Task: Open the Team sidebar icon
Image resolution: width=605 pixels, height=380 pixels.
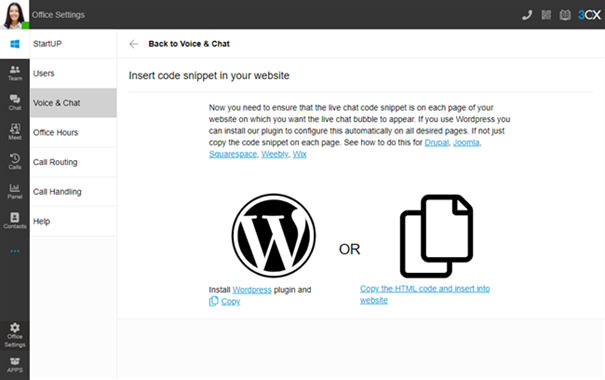Action: pyautogui.click(x=15, y=73)
